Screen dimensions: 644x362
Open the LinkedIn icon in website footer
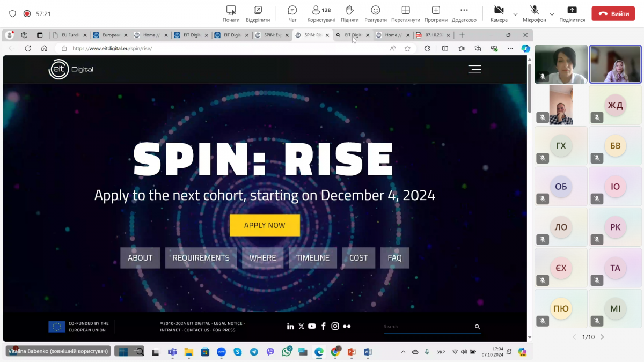290,326
